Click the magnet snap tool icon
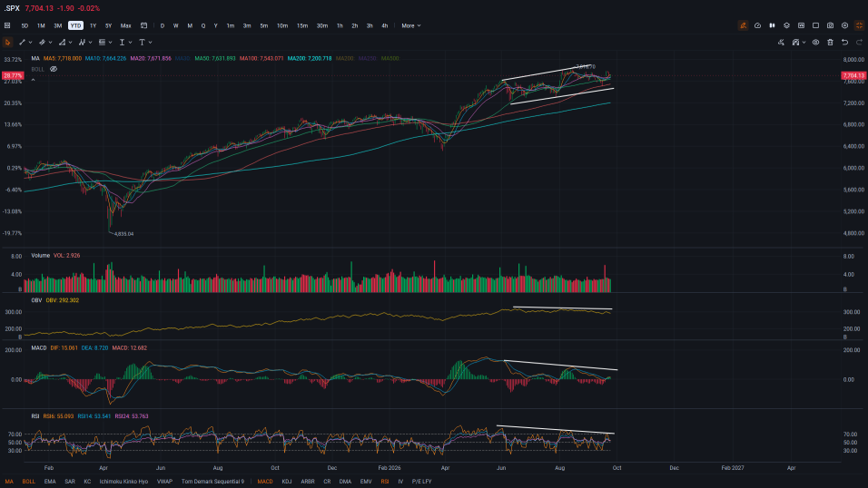This screenshot has width=868, height=488. coord(795,42)
